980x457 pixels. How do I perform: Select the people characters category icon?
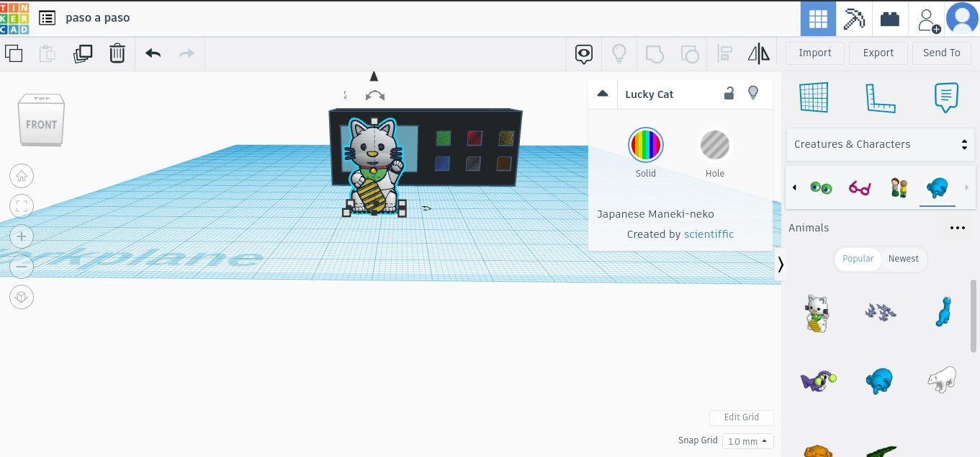coord(899,188)
